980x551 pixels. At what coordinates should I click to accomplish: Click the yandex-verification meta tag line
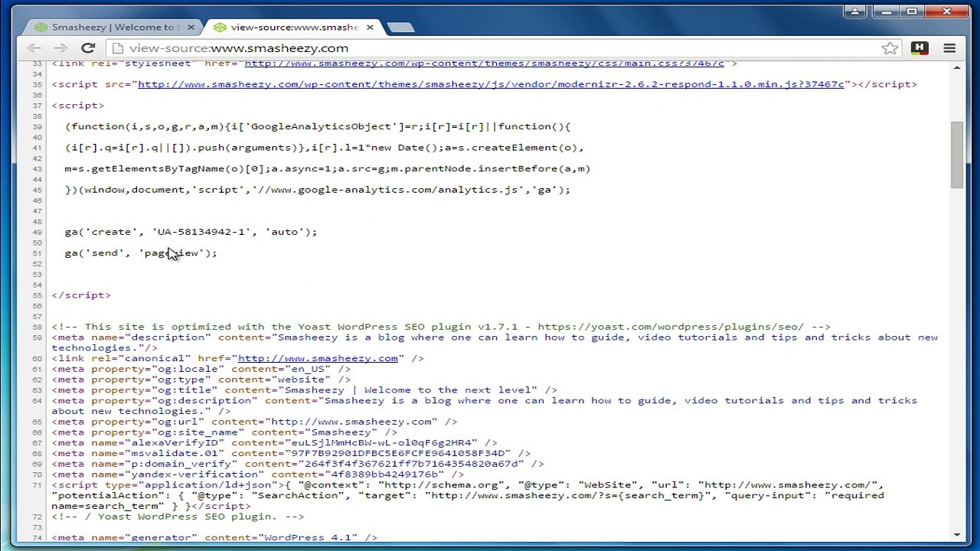pos(258,474)
